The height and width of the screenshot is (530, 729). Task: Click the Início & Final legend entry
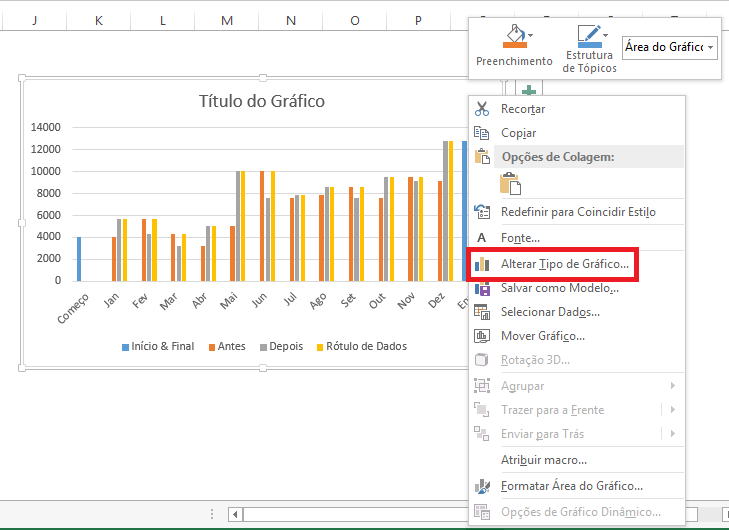(158, 346)
